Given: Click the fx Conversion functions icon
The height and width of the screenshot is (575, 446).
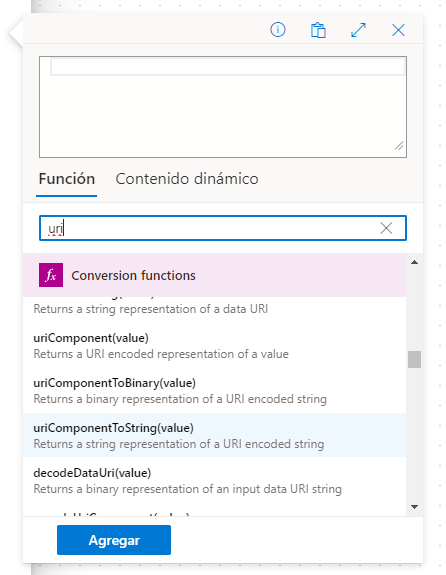Looking at the screenshot, I should 51,275.
